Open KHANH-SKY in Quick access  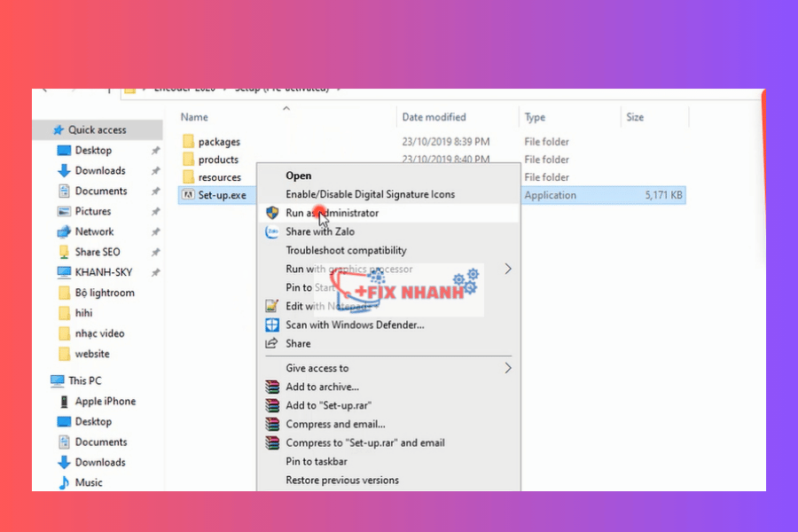point(103,272)
